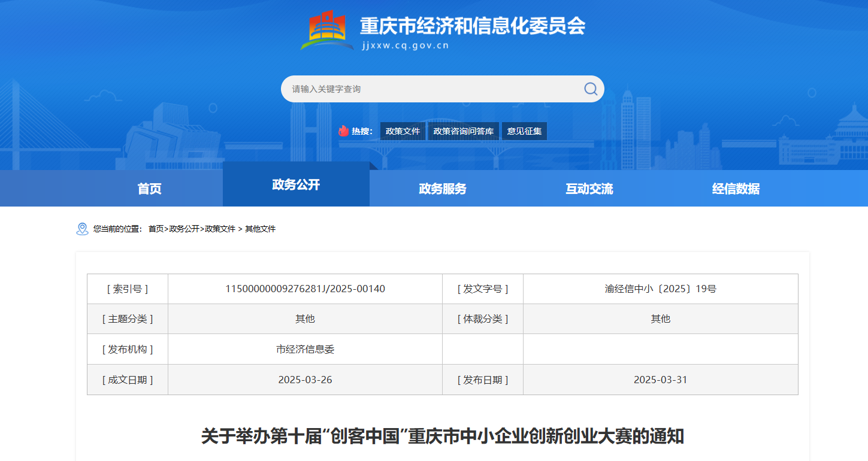The height and width of the screenshot is (461, 868).
Task: Open the 经信数据 section
Action: tap(735, 188)
